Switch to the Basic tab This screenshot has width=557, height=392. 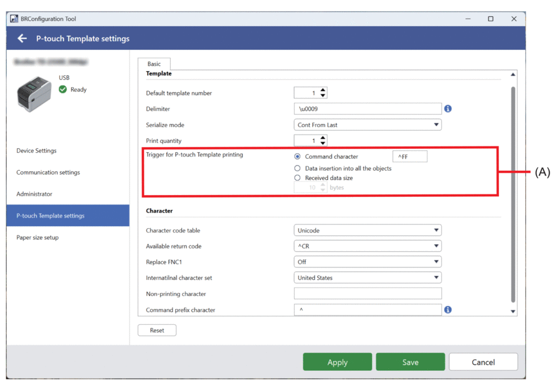point(154,64)
